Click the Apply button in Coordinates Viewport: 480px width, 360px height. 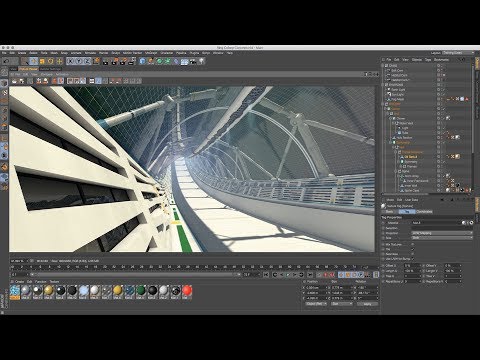367,304
